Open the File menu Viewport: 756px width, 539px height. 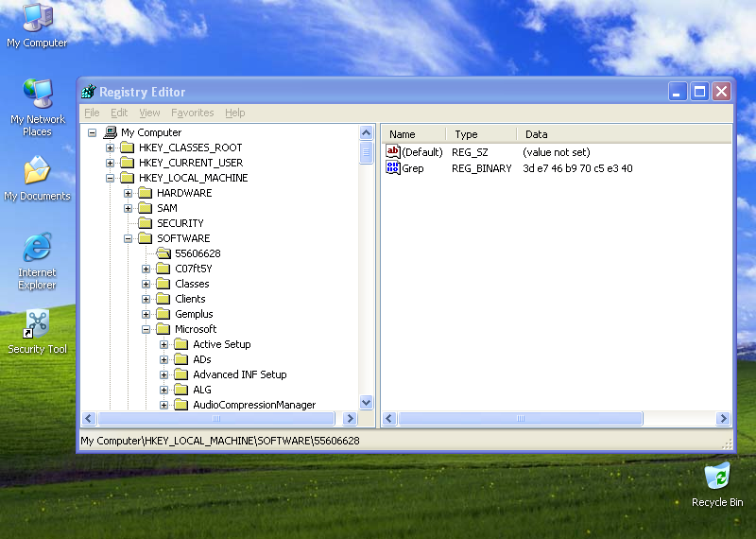92,113
